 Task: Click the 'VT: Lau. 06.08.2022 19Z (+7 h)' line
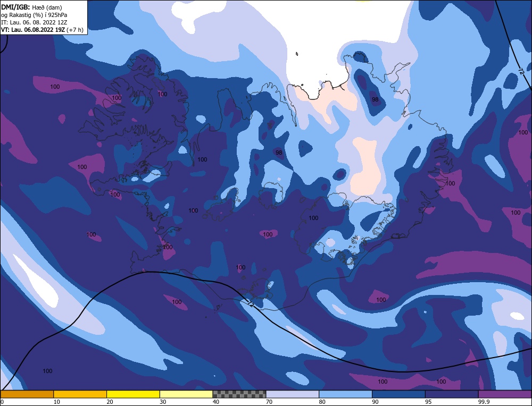click(x=42, y=30)
